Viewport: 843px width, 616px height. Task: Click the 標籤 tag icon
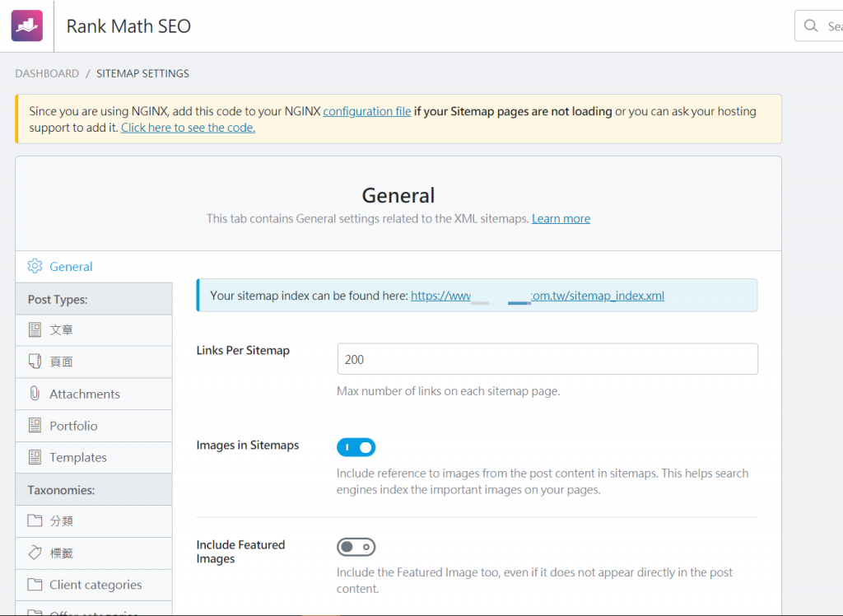point(35,553)
